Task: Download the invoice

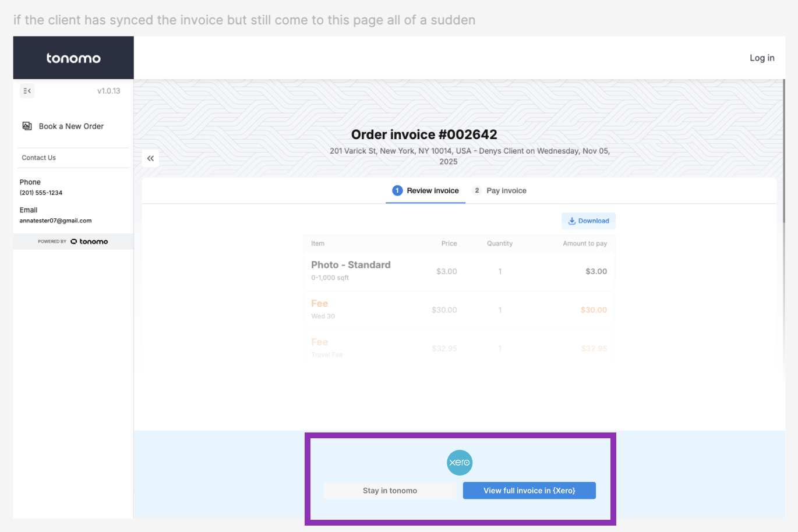Action: coord(588,221)
